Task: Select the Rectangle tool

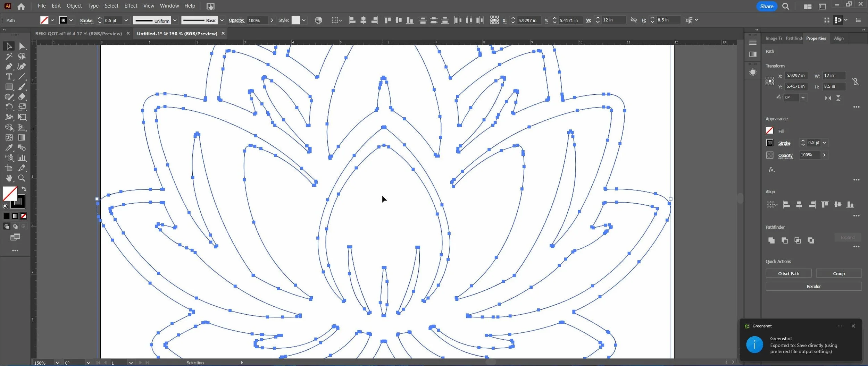Action: tap(9, 87)
